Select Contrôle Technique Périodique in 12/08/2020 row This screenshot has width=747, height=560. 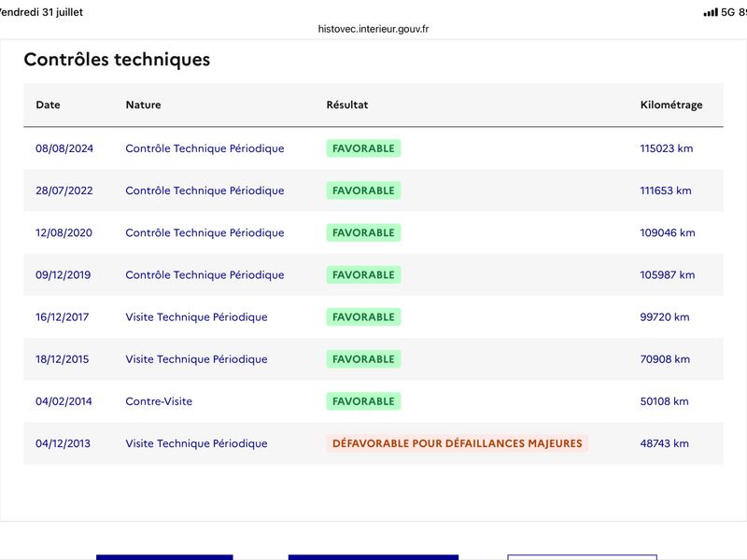(204, 232)
